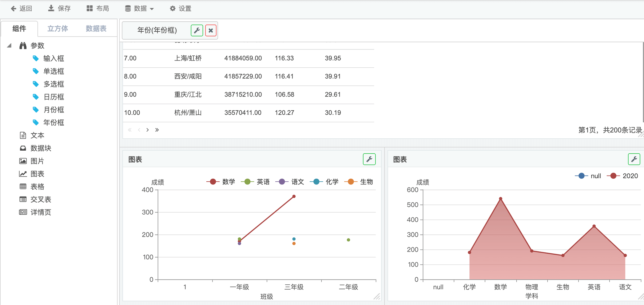Select the 年份框 component label
644x305 pixels.
[x=54, y=122]
